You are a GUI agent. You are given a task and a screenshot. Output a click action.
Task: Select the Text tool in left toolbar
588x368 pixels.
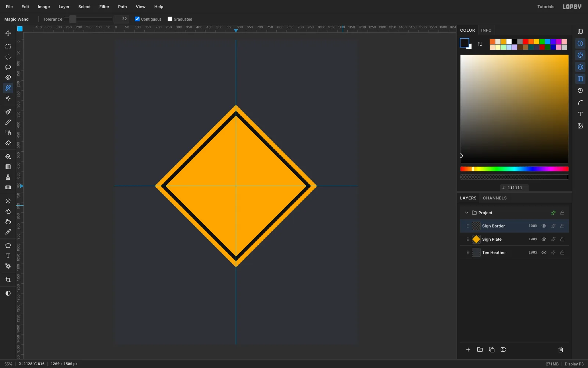(8, 256)
